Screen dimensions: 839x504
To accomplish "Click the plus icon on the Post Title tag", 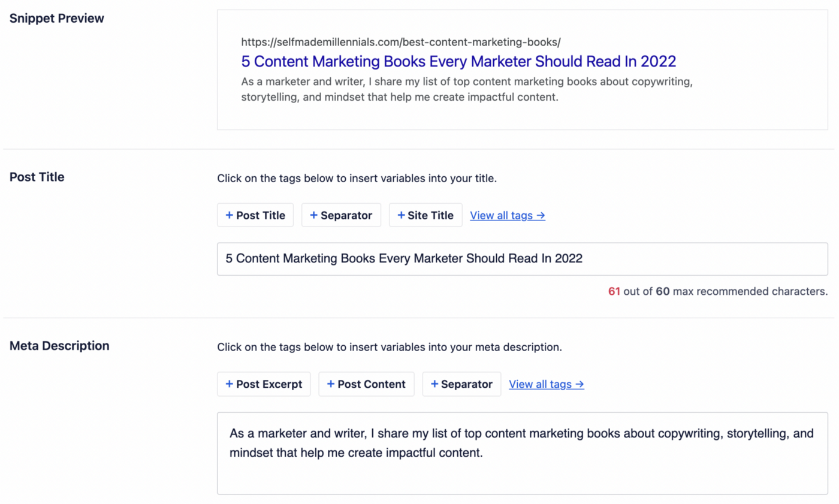I will coord(229,215).
